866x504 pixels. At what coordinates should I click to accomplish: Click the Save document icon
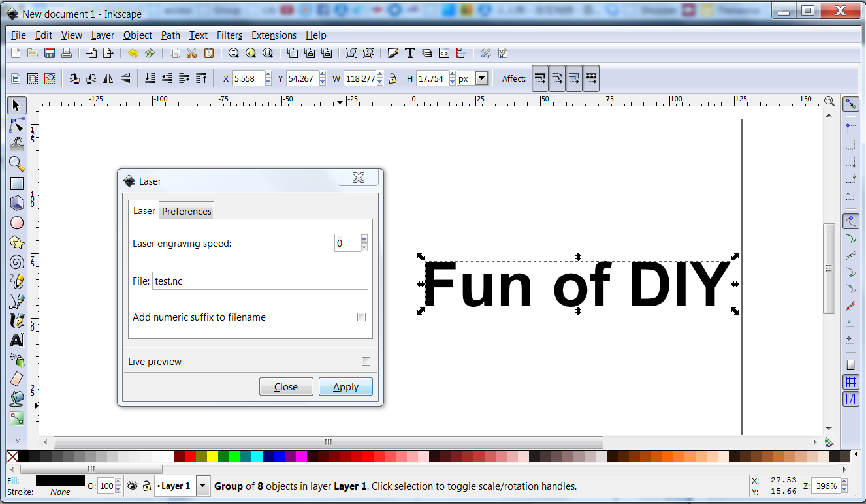50,54
